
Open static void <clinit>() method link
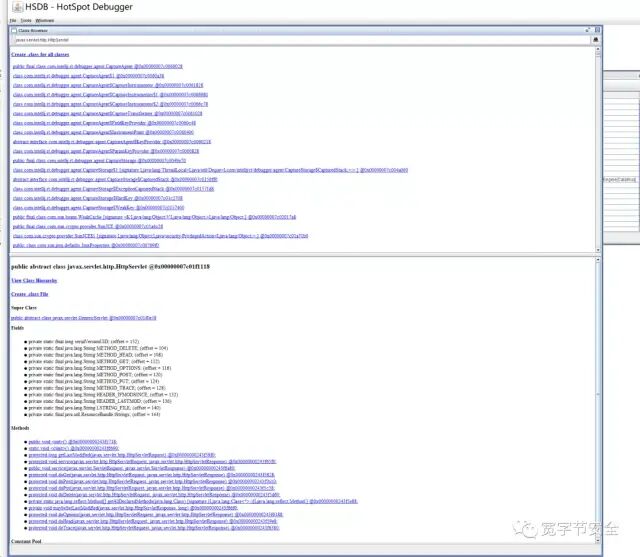[73, 448]
